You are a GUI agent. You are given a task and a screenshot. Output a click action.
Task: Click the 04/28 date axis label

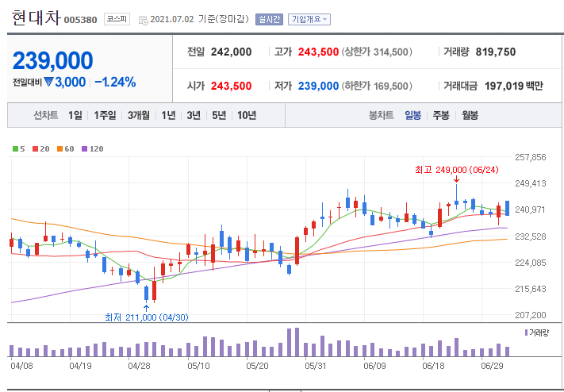pos(139,367)
